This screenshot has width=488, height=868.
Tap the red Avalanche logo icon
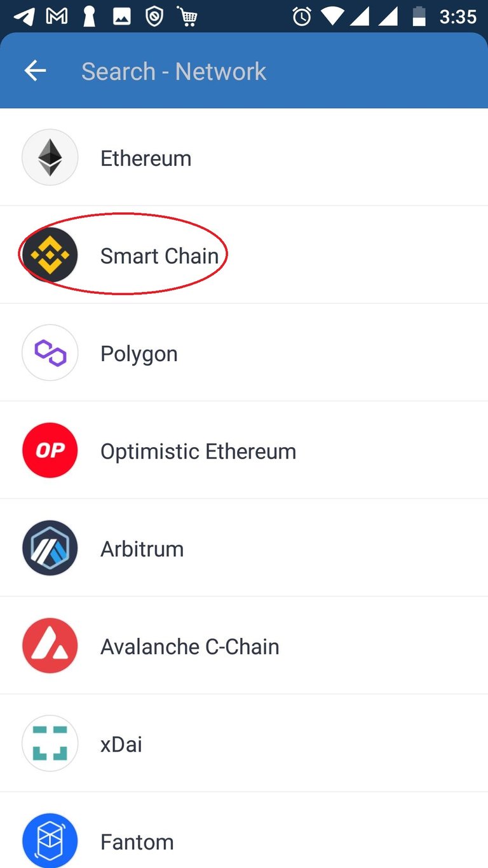pos(50,646)
